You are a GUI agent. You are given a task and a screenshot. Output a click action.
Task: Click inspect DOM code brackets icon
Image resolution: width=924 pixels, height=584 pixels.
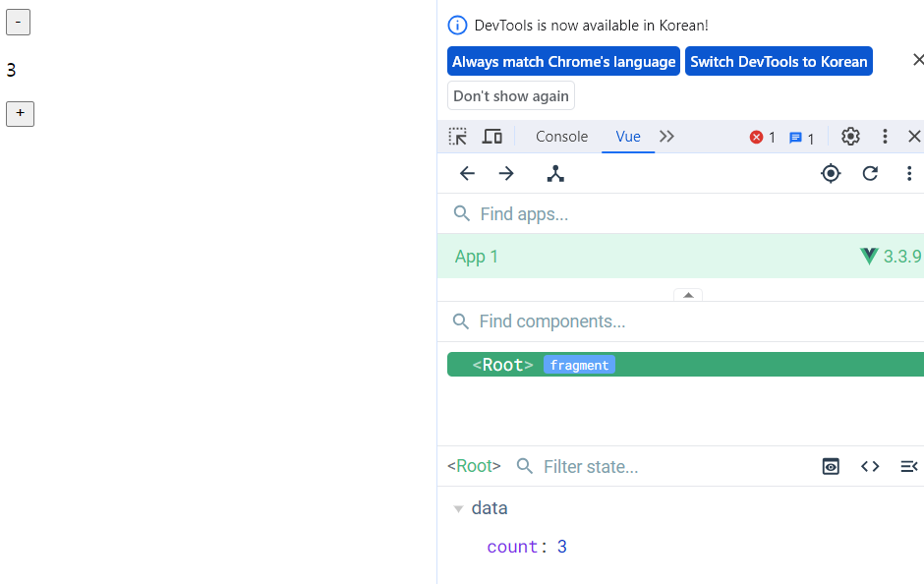point(870,467)
